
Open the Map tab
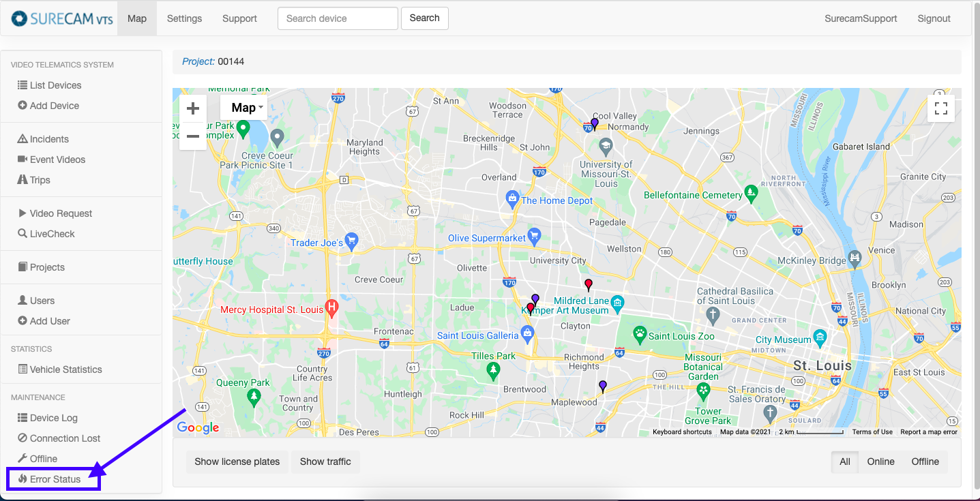point(137,18)
